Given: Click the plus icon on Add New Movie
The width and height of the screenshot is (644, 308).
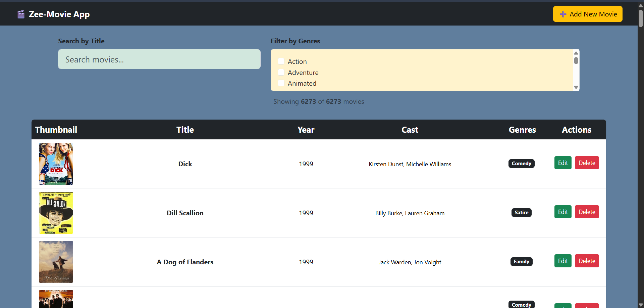Looking at the screenshot, I should click(x=563, y=14).
